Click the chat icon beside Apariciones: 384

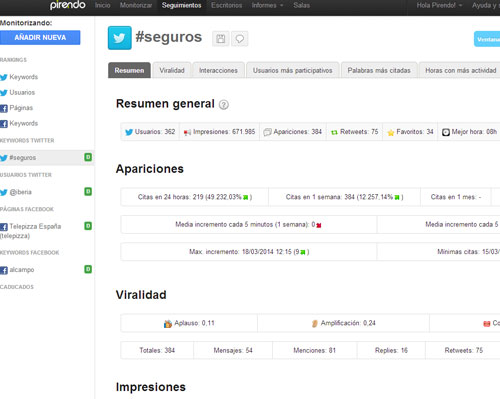[x=267, y=132]
